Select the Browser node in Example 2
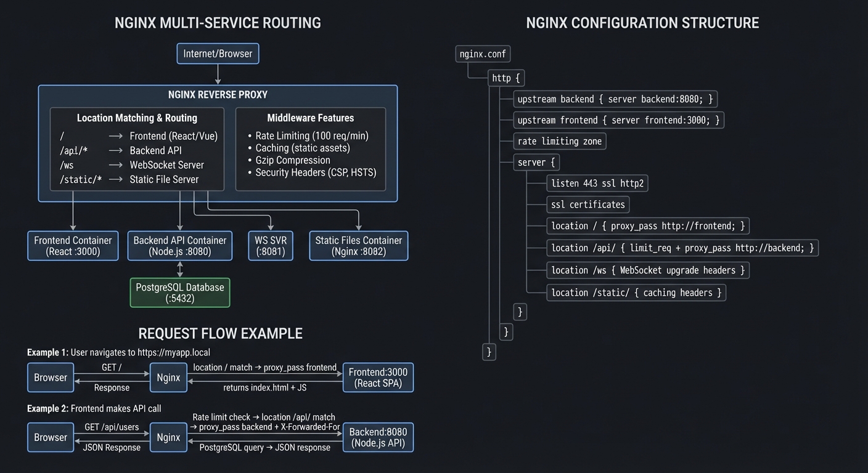Screen dimensions: 868x473 tap(50, 437)
